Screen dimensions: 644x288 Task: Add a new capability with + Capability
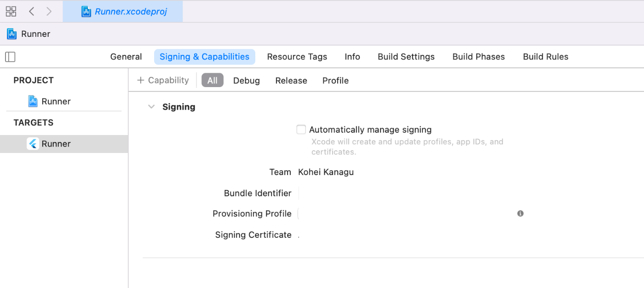coord(163,80)
